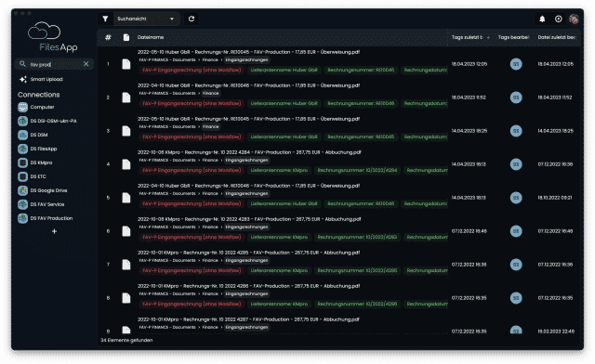Click 'Lieferantenname: KMpro' tag in row 6
Image resolution: width=595 pixels, height=364 pixels.
(279, 237)
